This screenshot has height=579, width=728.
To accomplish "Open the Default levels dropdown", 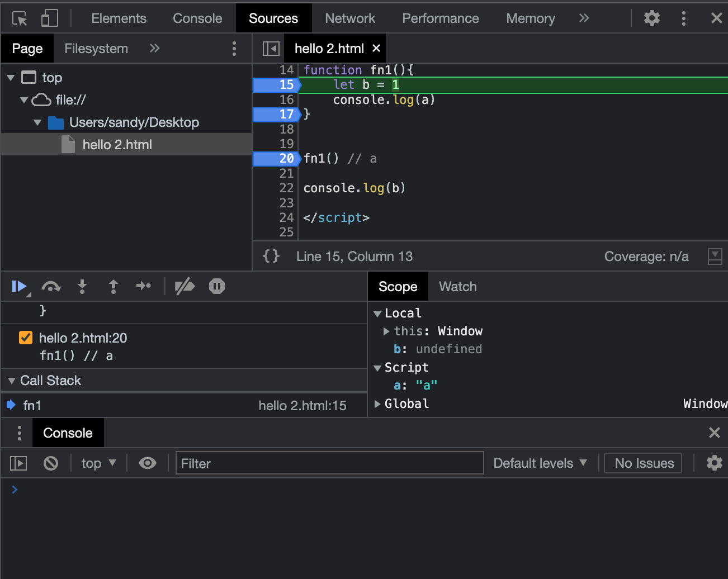I will [x=540, y=463].
